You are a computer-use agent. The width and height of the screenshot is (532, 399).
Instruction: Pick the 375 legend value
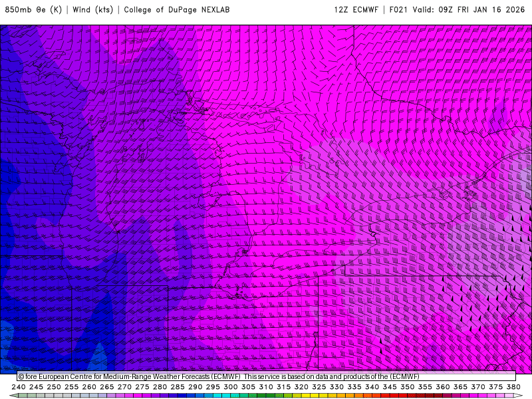pos(495,387)
